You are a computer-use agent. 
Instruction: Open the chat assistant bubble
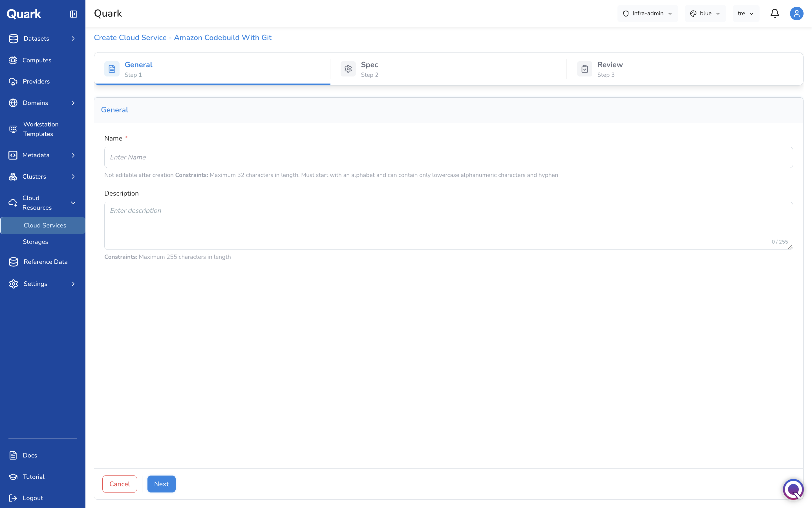[793, 489]
